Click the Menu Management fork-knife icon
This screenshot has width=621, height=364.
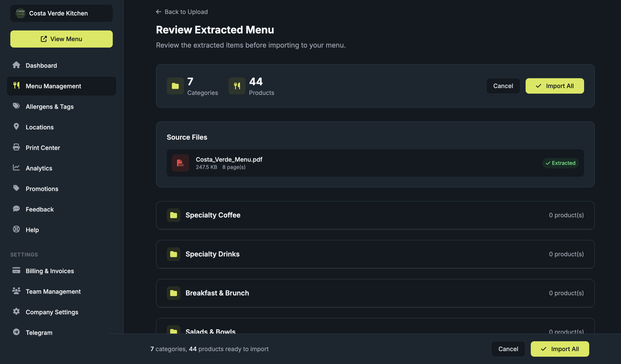[16, 85]
